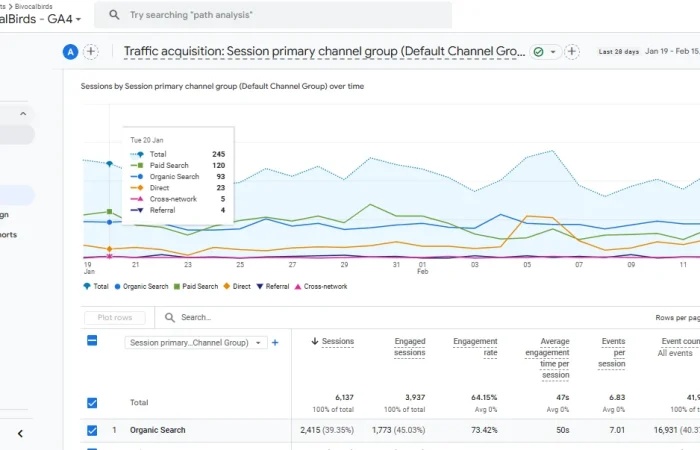
Task: Collapse the left navigation with the chevron arrow
Action: pyautogui.click(x=20, y=433)
